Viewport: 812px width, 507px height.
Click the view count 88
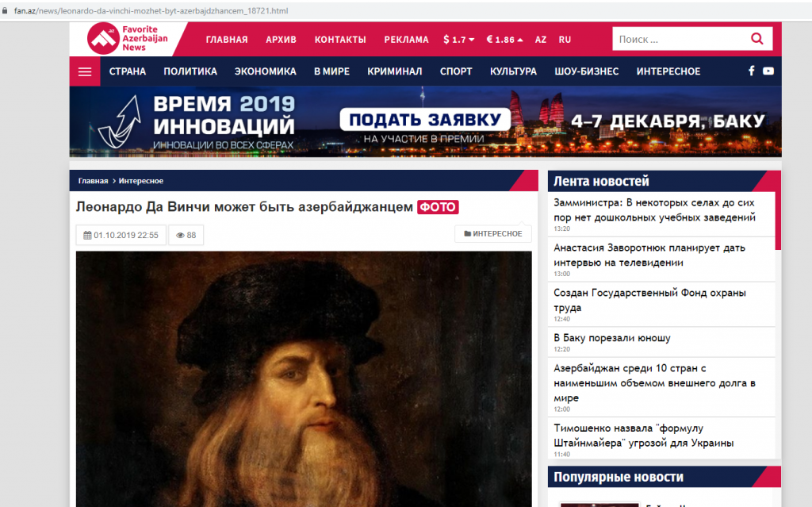click(x=186, y=235)
